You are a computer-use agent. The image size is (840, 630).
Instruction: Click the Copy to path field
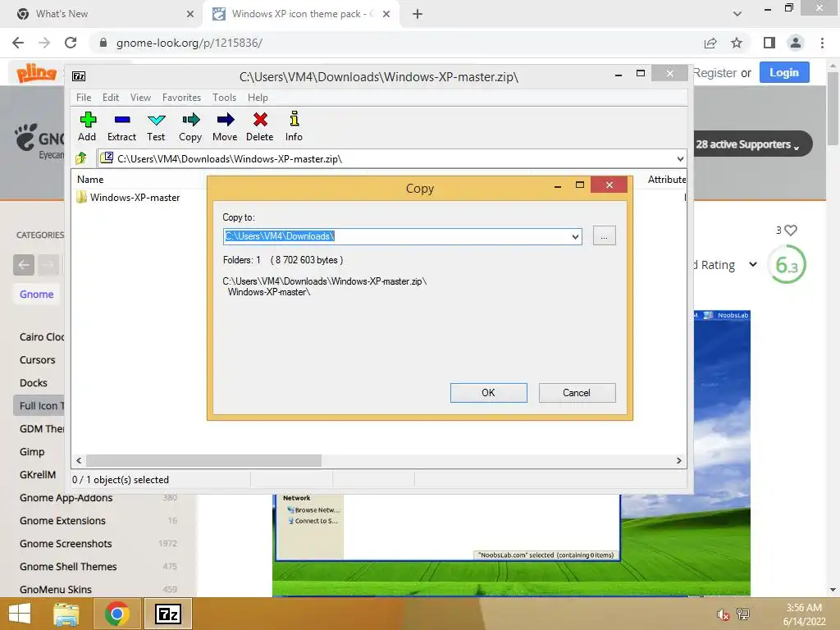396,236
